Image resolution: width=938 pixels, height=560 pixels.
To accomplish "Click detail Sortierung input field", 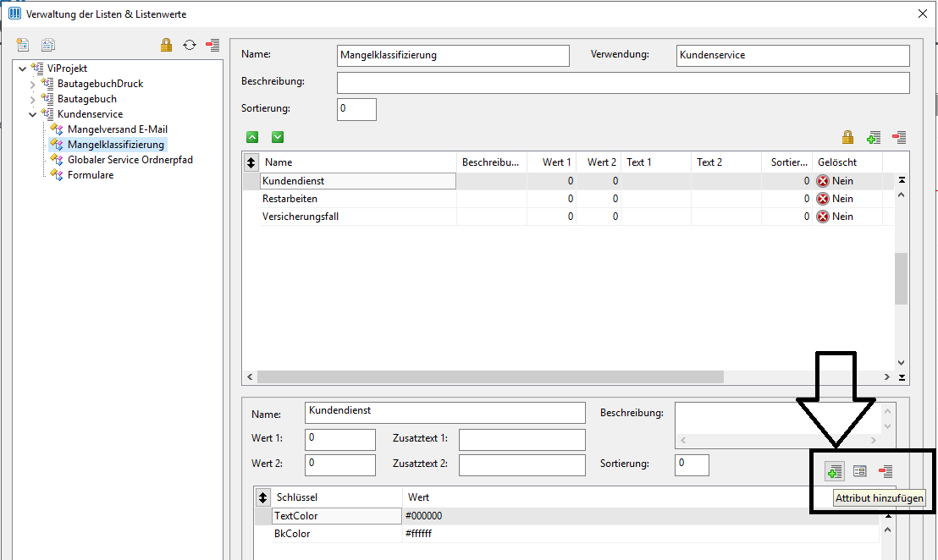I will coord(692,465).
